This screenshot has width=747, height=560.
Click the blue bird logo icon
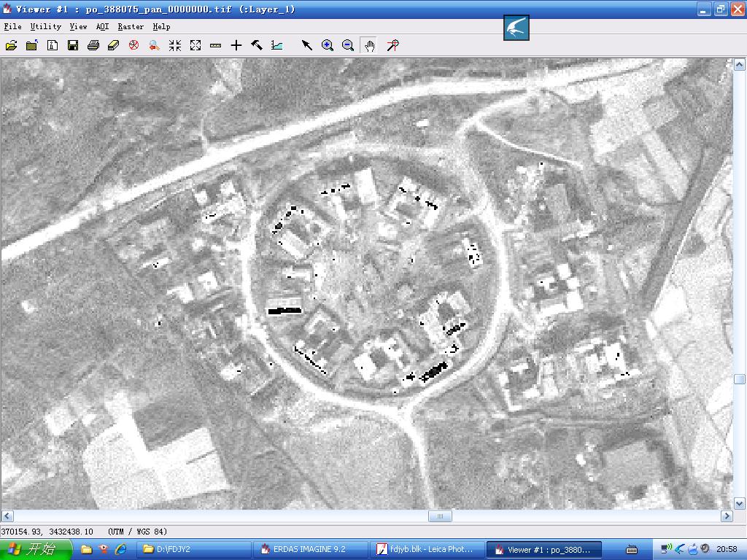pos(516,28)
